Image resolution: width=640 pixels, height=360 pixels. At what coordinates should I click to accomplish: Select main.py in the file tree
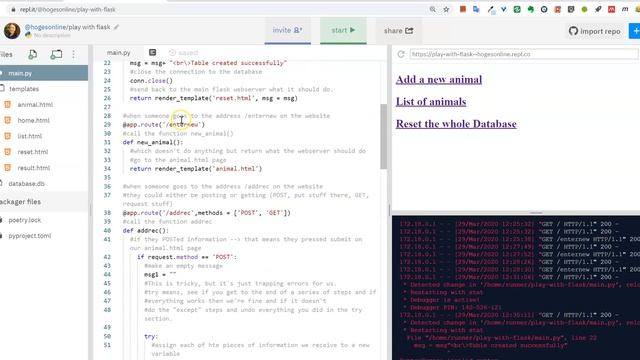point(44,73)
